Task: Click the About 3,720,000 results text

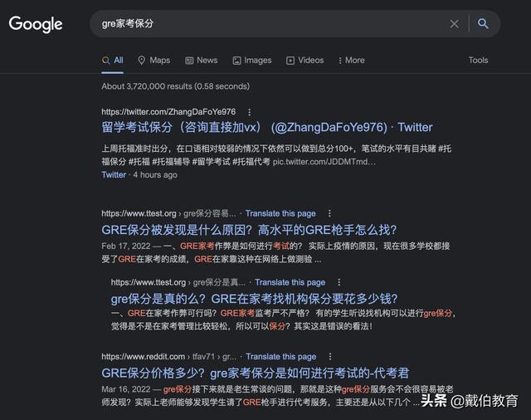Action: coord(175,86)
